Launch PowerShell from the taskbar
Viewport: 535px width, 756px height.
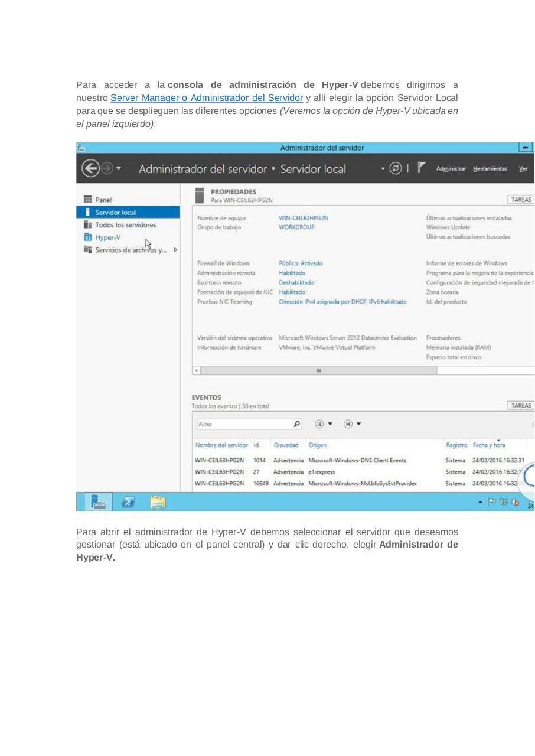[x=128, y=501]
